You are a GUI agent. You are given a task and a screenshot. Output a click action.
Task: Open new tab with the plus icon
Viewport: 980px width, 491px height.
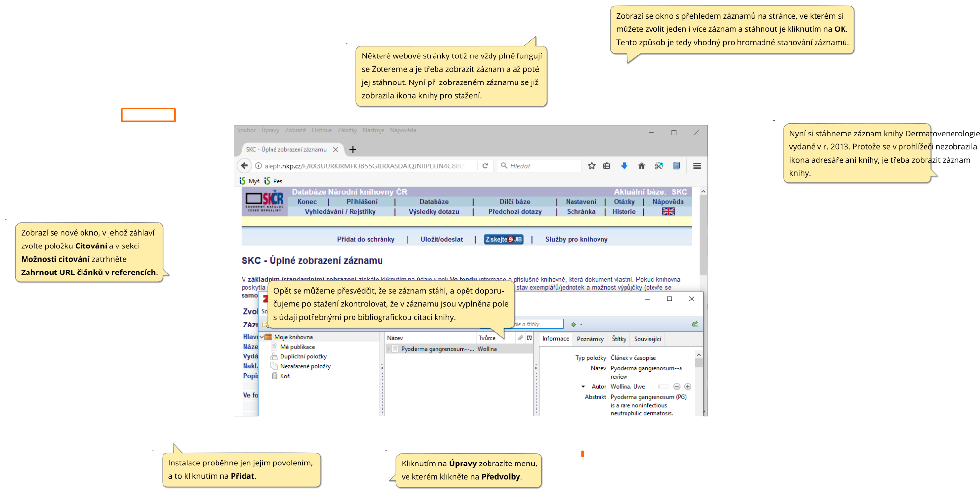353,149
